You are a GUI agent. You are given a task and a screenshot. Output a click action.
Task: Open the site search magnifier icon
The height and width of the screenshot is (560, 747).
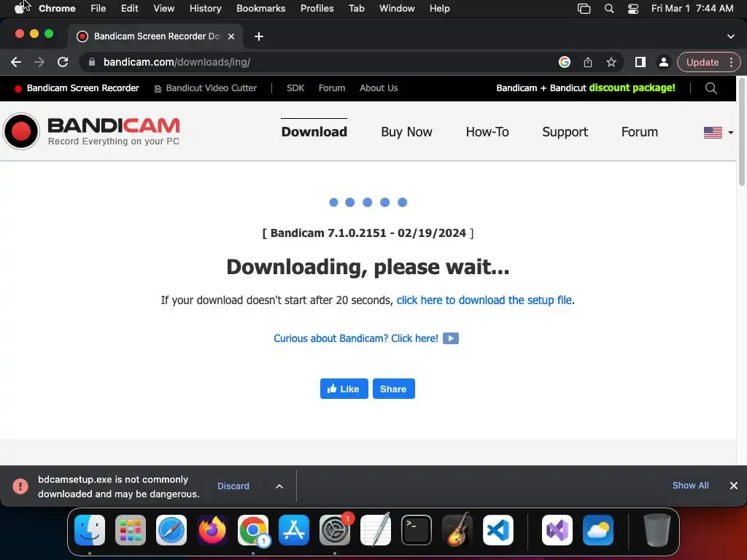pos(711,88)
